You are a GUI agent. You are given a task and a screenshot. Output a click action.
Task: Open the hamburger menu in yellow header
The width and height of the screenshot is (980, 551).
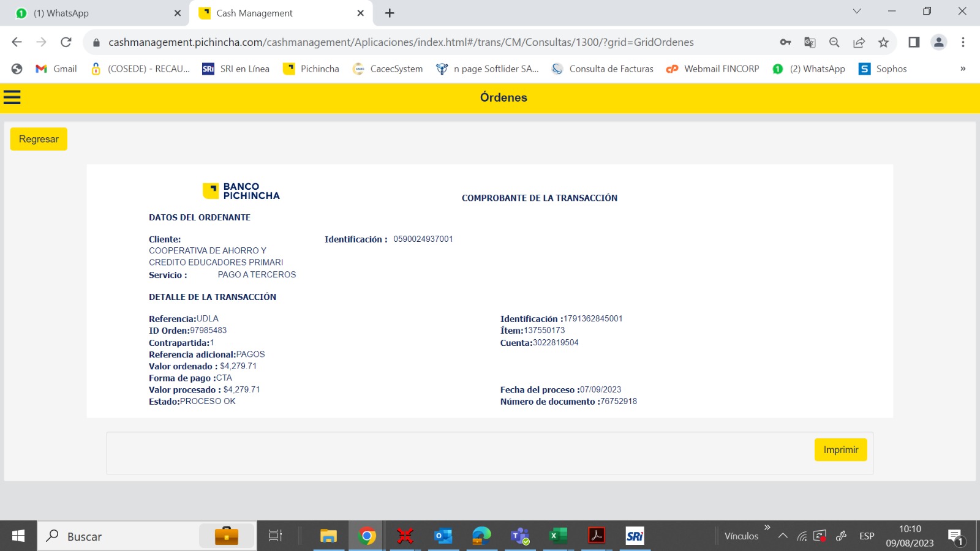pos(12,97)
